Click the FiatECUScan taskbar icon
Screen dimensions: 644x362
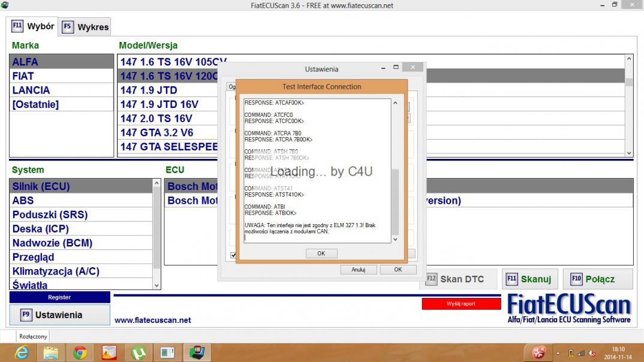pyautogui.click(x=197, y=352)
